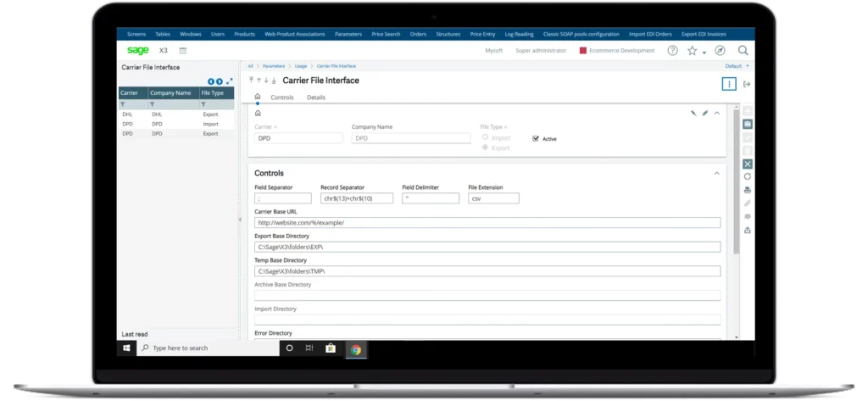This screenshot has width=868, height=401.
Task: Jump to first record arrow
Action: (251, 81)
